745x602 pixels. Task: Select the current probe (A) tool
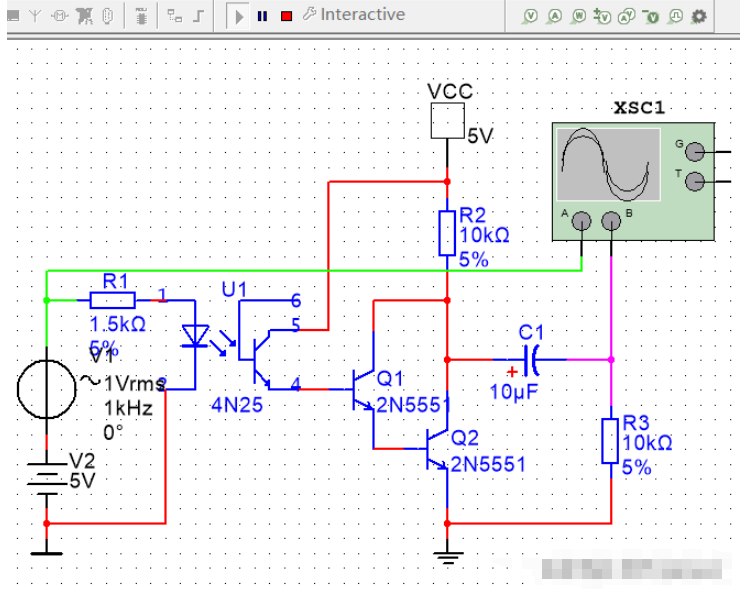click(x=554, y=16)
